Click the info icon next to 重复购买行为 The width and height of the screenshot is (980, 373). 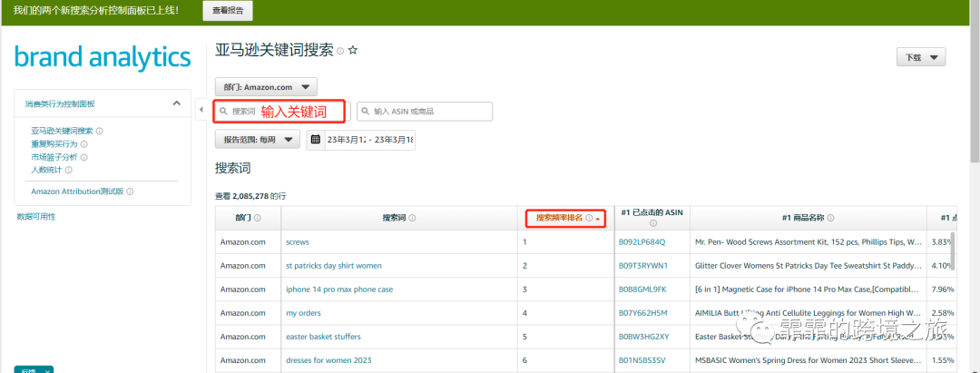pyautogui.click(x=84, y=144)
